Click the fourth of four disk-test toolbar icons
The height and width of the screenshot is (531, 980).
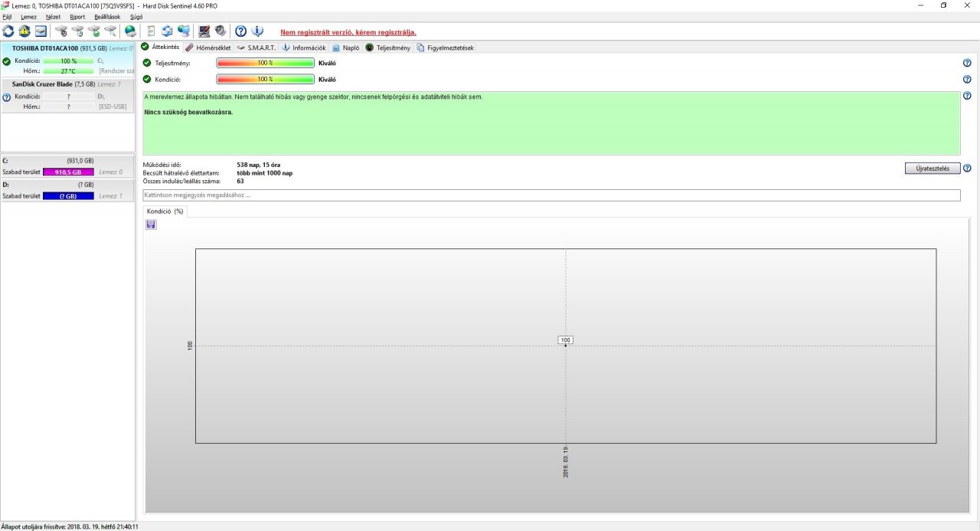[x=110, y=31]
